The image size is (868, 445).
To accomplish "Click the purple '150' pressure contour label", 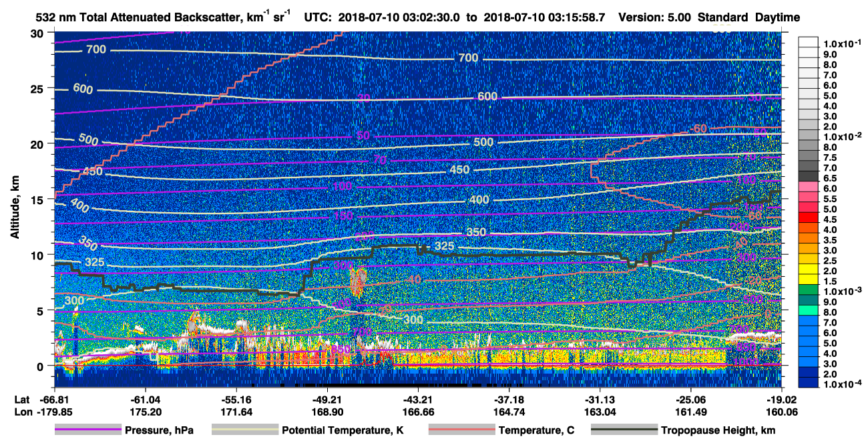I will pos(343,216).
